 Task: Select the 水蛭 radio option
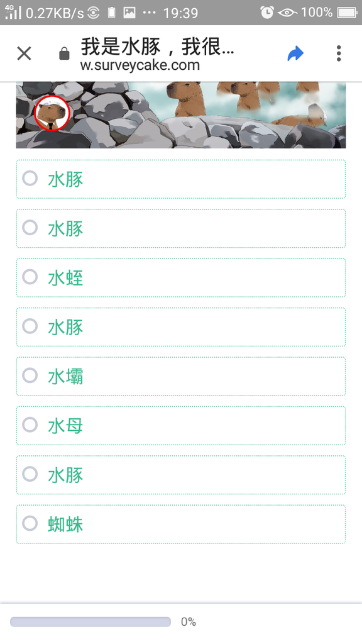pos(181,277)
